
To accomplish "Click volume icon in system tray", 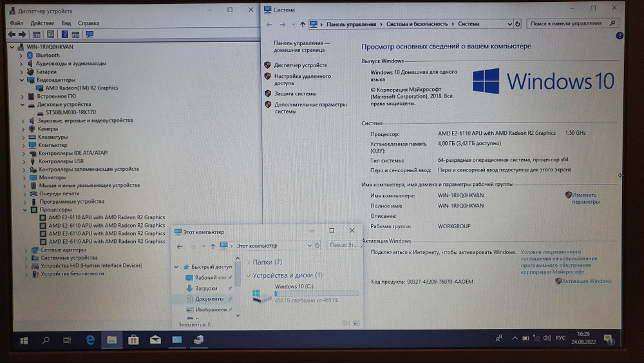I will pyautogui.click(x=547, y=338).
